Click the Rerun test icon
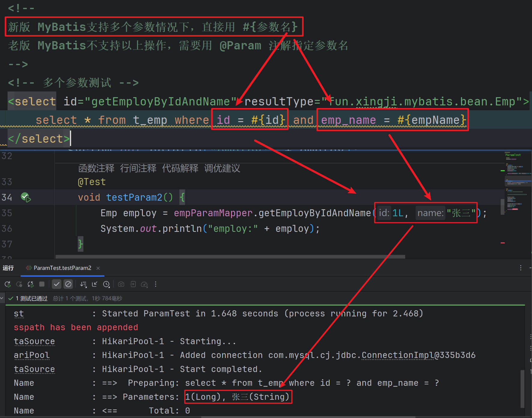 (x=8, y=284)
